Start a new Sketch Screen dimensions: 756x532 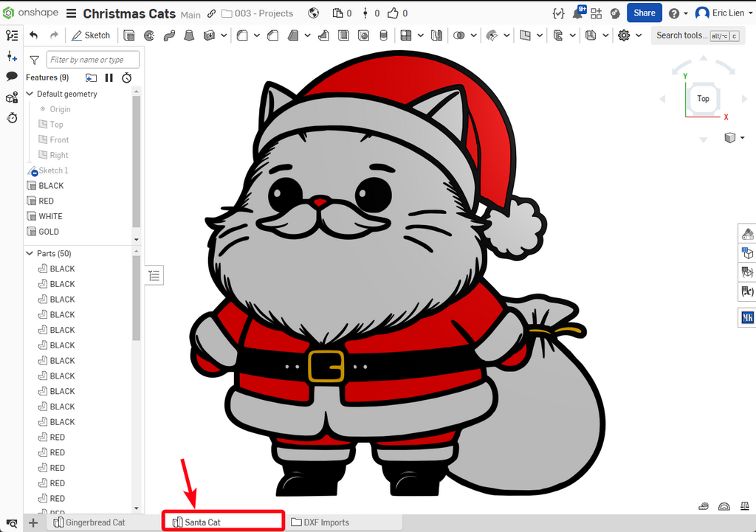point(91,35)
